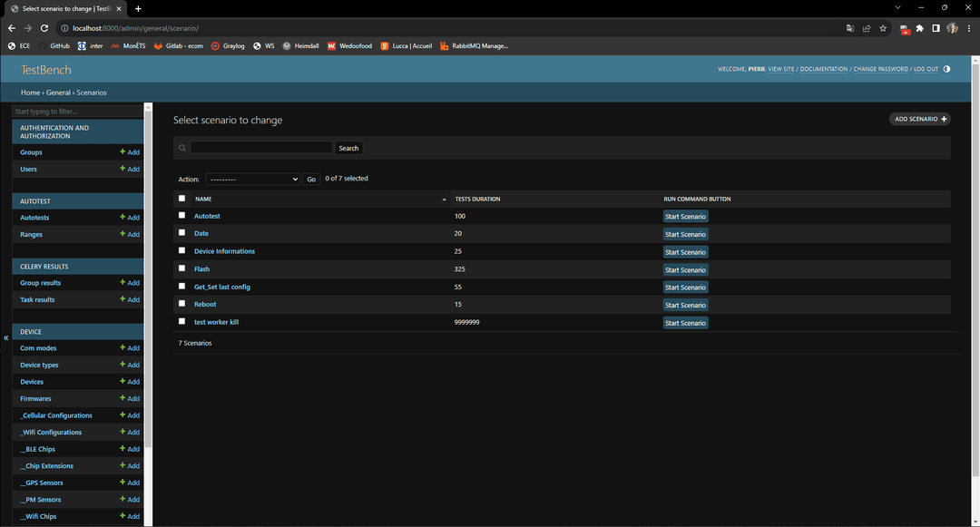
Task: Sort by the Tests Duration column header
Action: tap(477, 199)
